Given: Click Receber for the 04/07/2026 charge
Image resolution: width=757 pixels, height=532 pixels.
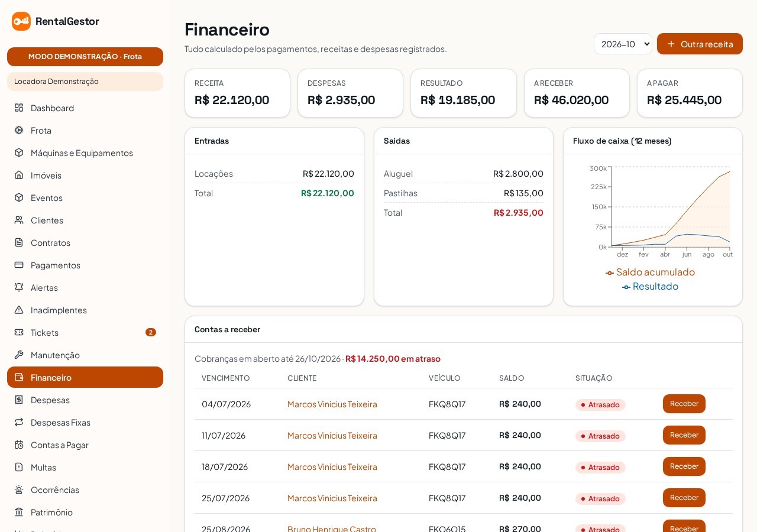Looking at the screenshot, I should [684, 404].
